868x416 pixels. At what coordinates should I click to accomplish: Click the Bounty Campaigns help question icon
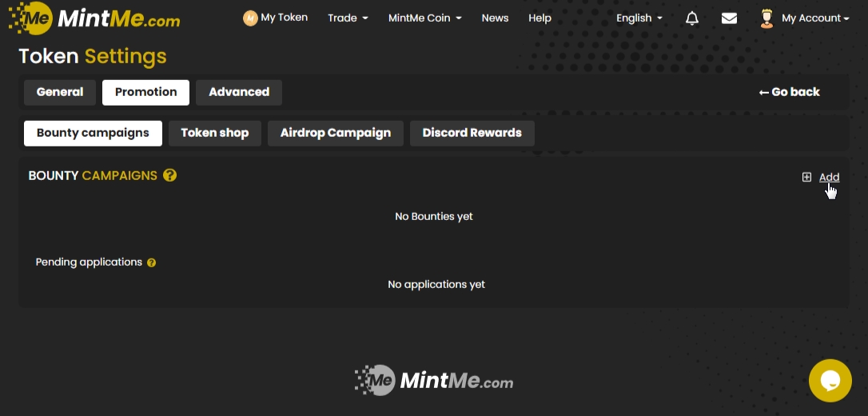169,175
